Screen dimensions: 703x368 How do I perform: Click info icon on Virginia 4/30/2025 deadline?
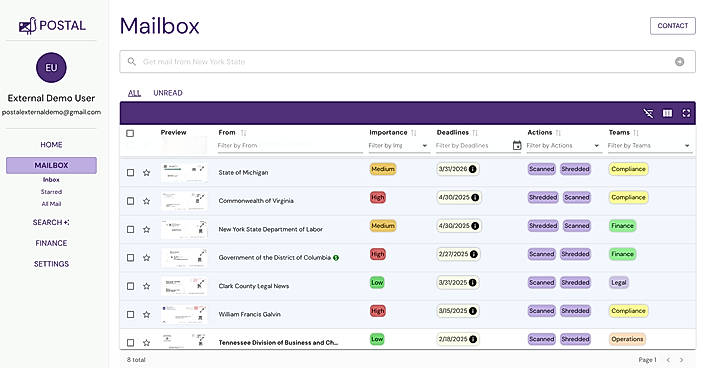(475, 197)
